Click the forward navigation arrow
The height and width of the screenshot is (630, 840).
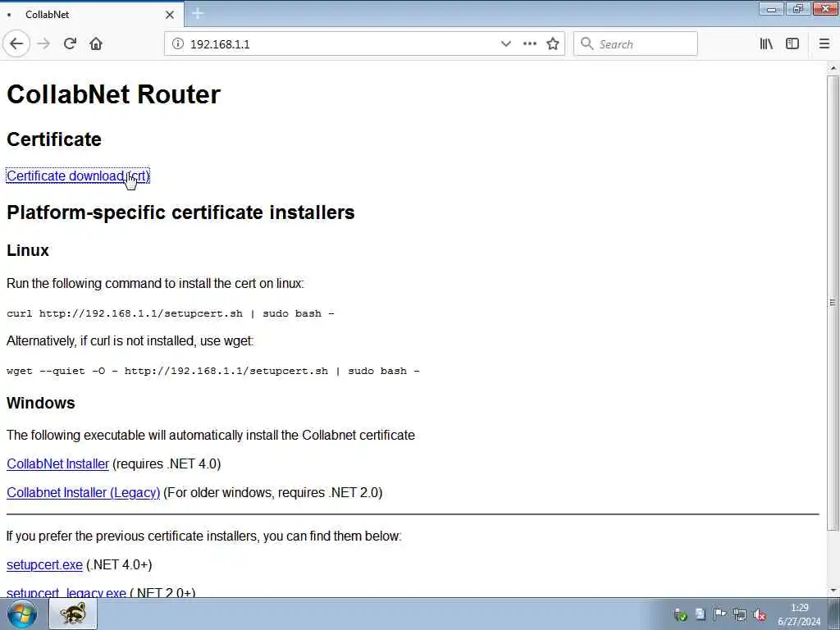[x=44, y=44]
